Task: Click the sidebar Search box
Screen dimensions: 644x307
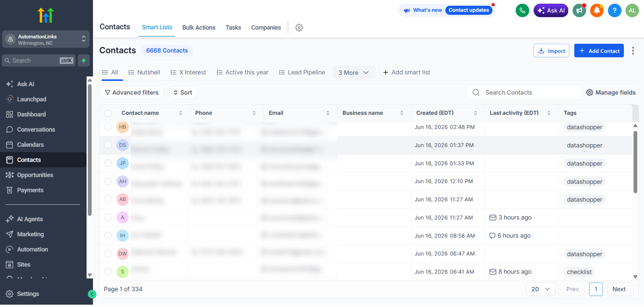Action: 39,61
